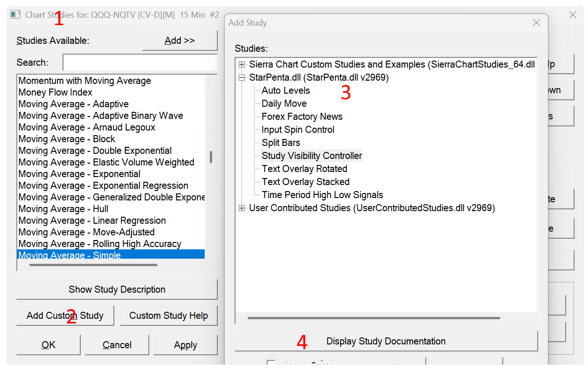Select Input Spin Control study
Screen dimensions: 588x371
coord(298,130)
